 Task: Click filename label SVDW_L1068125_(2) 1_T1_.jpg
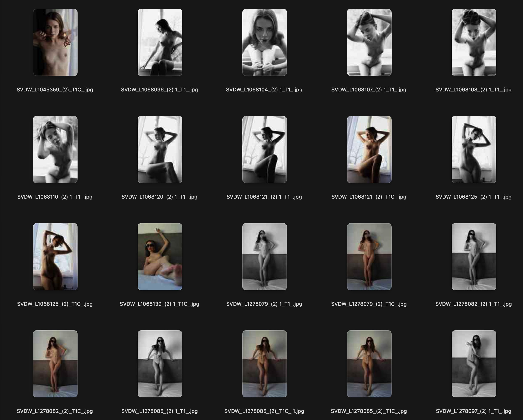(473, 197)
